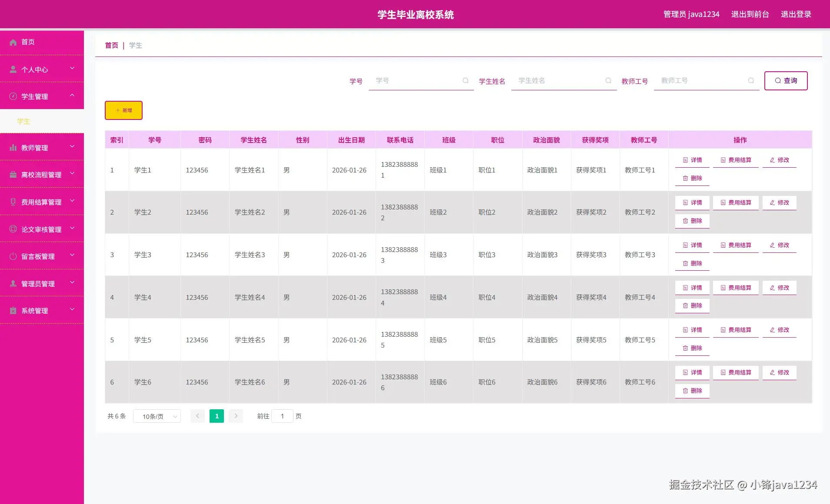Click the 管理员管理 user icon
This screenshot has width=830, height=504.
click(13, 284)
